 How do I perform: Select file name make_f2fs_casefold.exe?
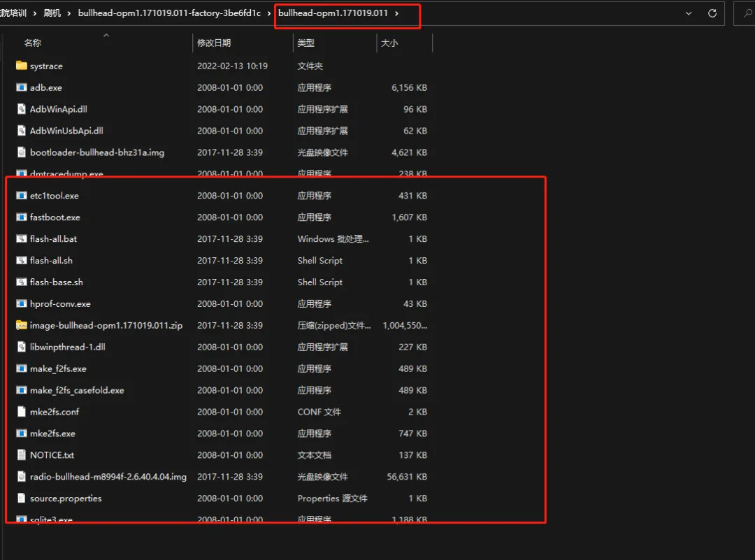tap(77, 391)
